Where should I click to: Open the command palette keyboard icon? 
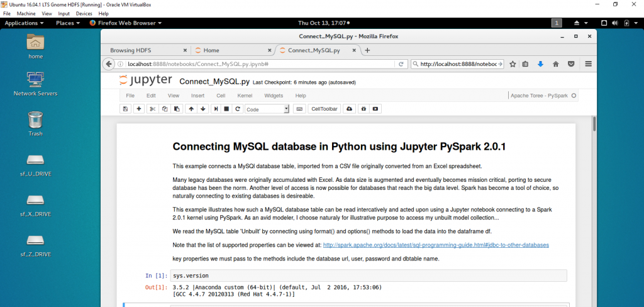point(299,109)
